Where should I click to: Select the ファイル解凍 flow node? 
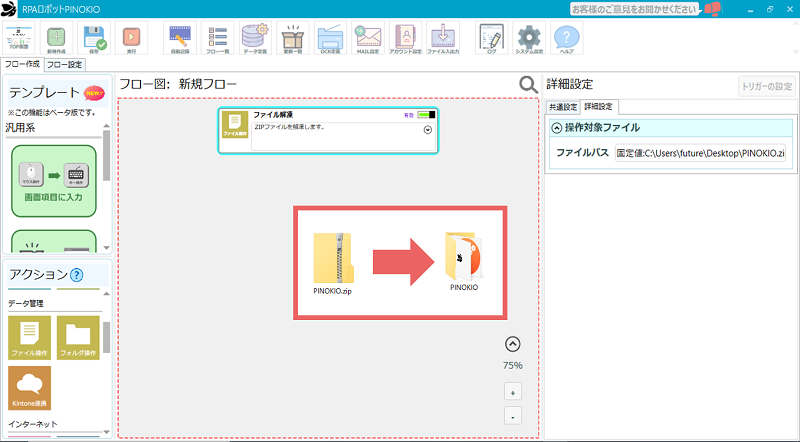(x=328, y=130)
